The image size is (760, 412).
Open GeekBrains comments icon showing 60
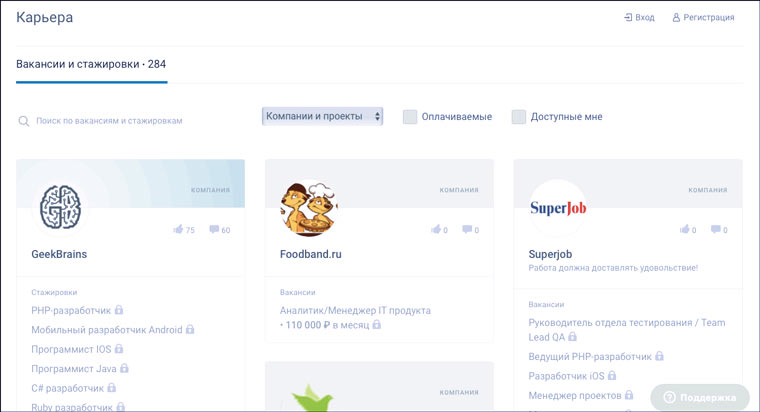click(214, 229)
